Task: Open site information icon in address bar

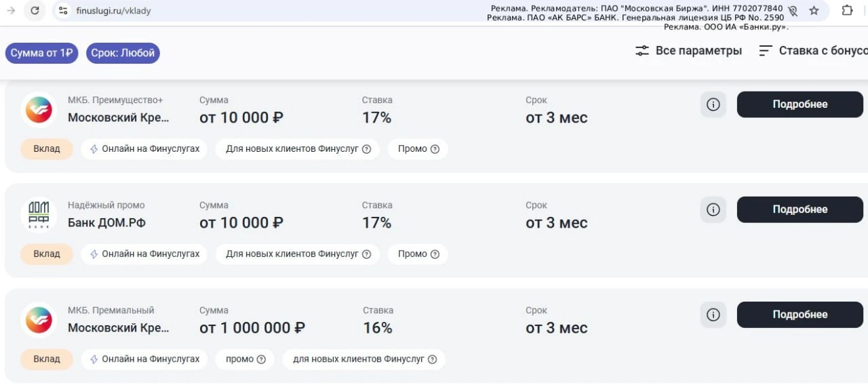Action: pos(63,11)
